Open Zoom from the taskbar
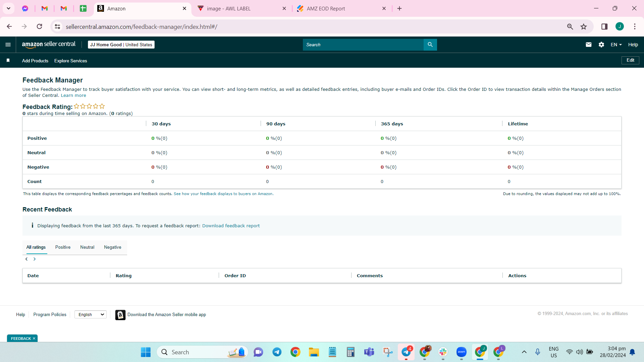 461,352
